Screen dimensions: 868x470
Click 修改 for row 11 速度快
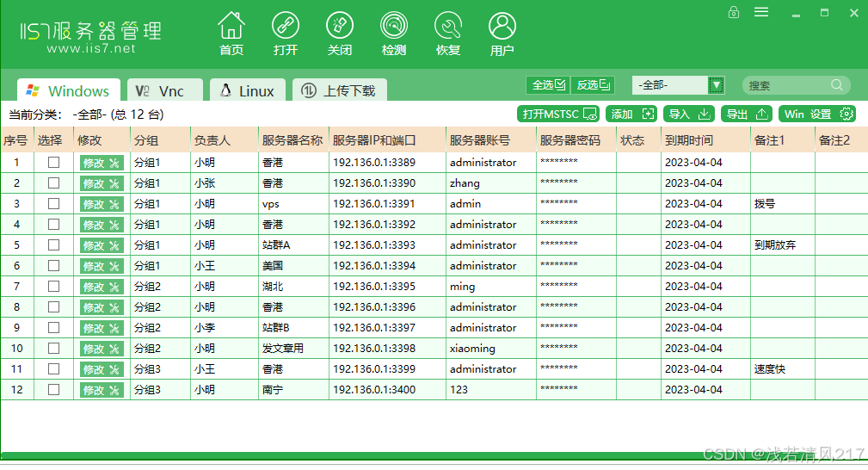[102, 369]
